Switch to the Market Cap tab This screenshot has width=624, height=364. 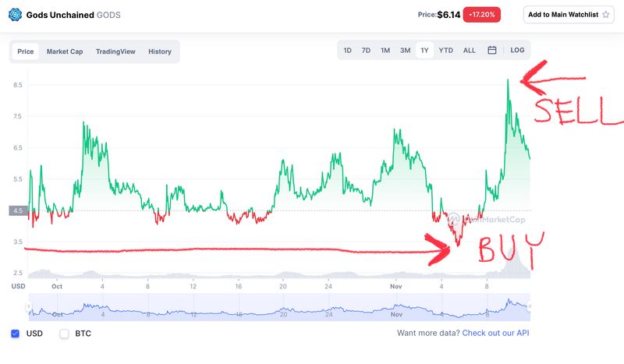pyautogui.click(x=65, y=51)
